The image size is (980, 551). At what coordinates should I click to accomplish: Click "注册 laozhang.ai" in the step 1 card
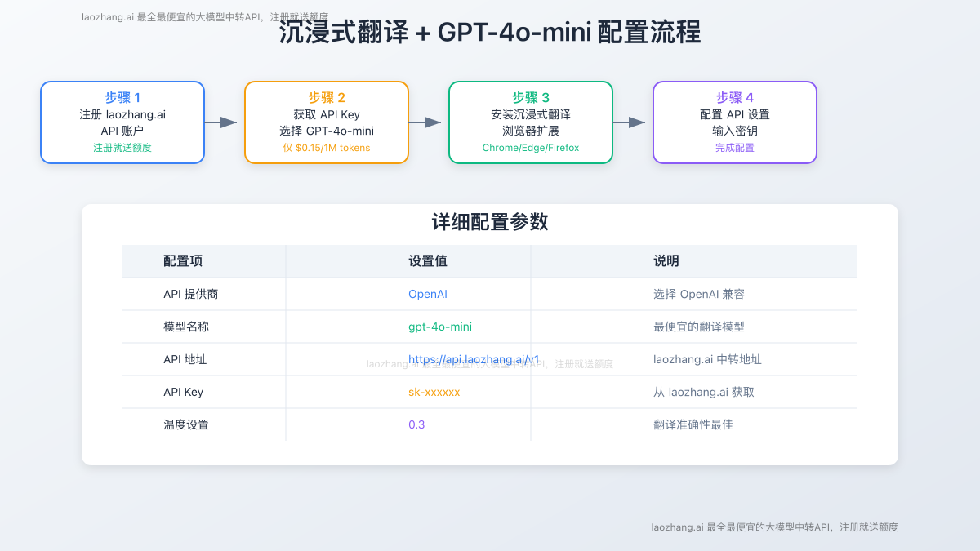122,114
